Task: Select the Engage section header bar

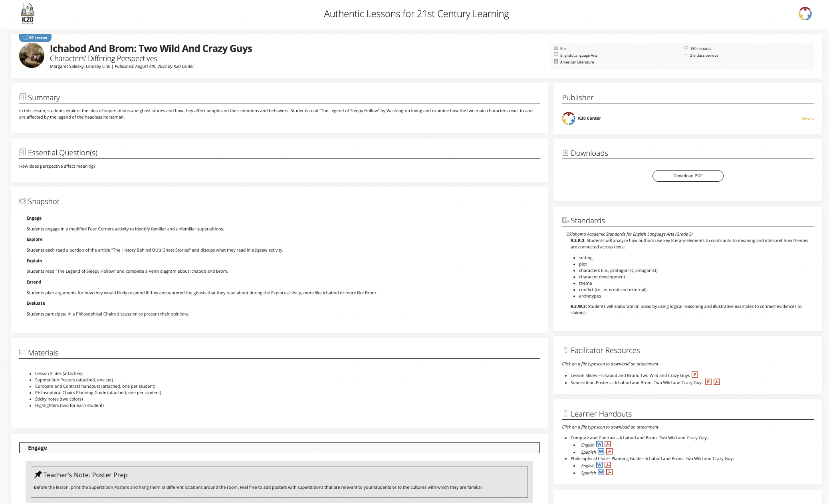Action: [279, 448]
